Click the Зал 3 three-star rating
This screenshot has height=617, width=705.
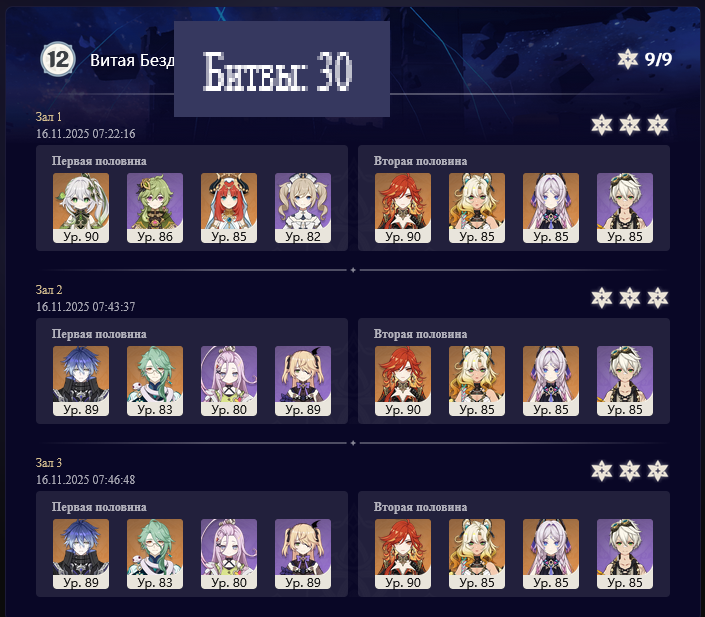tap(629, 471)
